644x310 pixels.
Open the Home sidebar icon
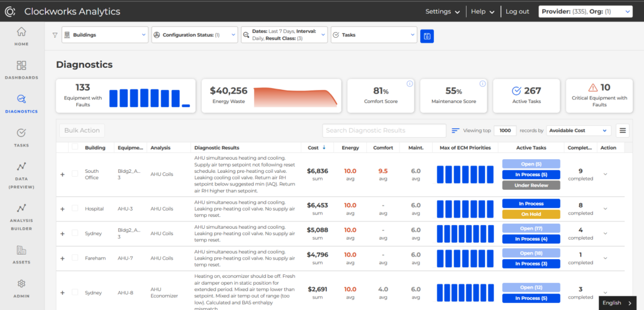tap(21, 31)
